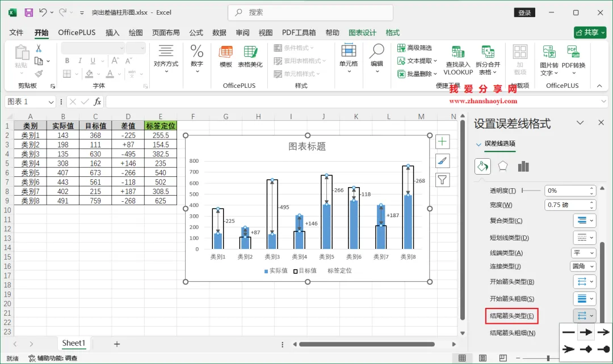
Task: Close the 设置误差线格式 pane
Action: coord(601,122)
